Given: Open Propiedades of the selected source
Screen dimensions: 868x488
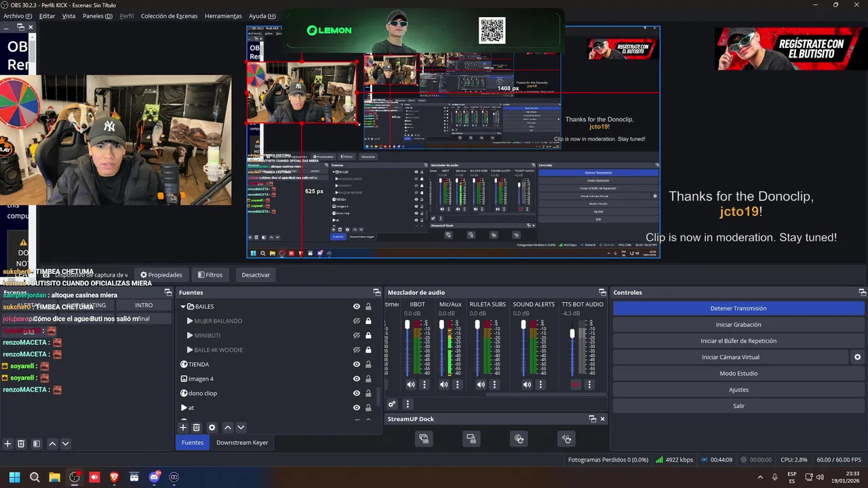Looking at the screenshot, I should [x=161, y=275].
